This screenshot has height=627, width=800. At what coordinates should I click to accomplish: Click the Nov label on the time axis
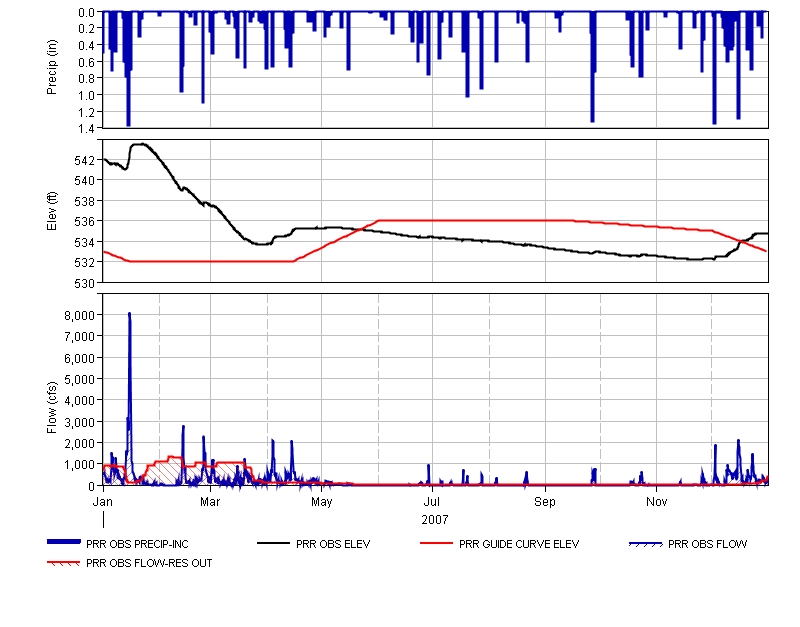pyautogui.click(x=656, y=500)
